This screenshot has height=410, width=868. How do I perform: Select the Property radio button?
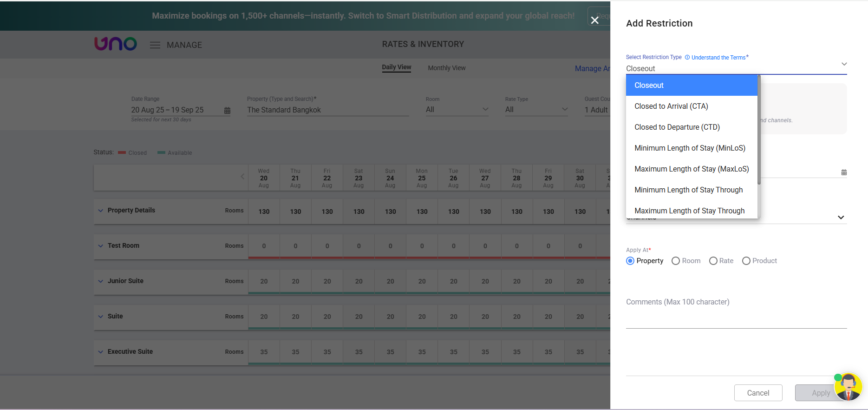(630, 261)
